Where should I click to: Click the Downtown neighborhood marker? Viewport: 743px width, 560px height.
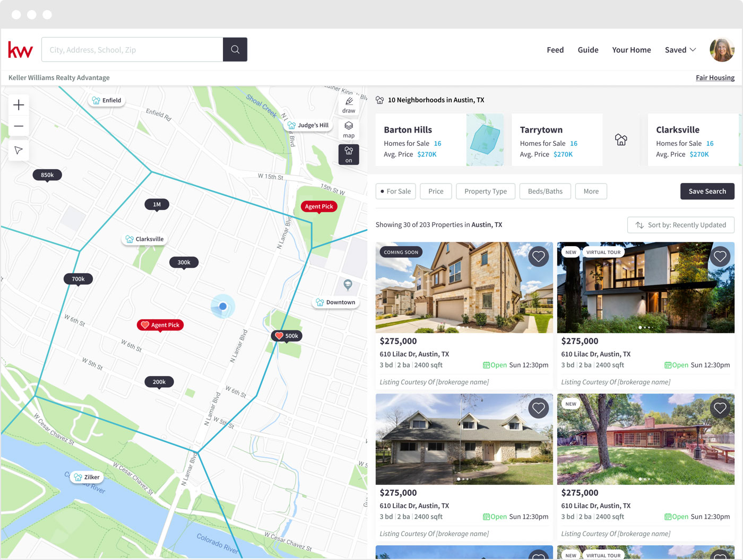point(335,302)
